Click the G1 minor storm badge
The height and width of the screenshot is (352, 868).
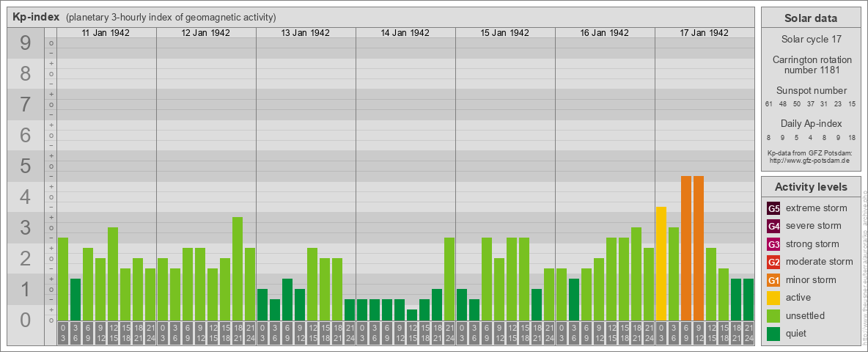click(x=773, y=280)
